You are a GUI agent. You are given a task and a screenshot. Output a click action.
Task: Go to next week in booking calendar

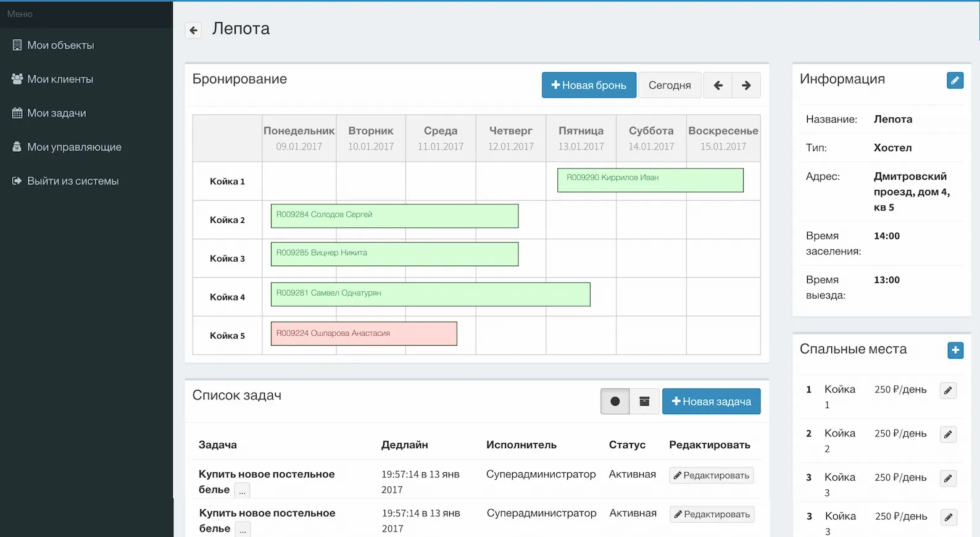[746, 85]
